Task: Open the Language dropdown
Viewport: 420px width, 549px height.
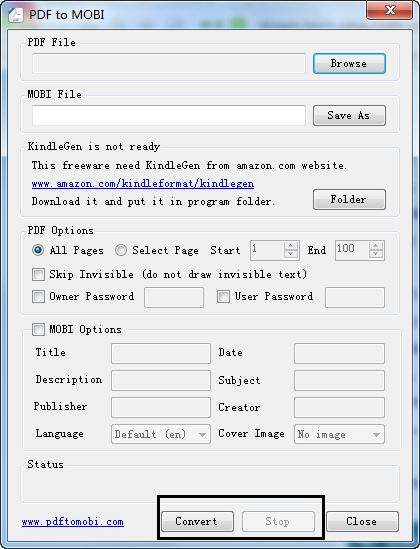Action: [161, 434]
